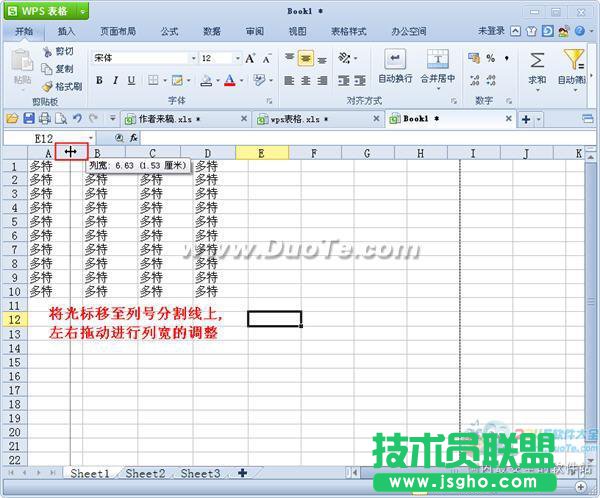Center text horizontally
Screen dimensions: 600x498
[306, 80]
